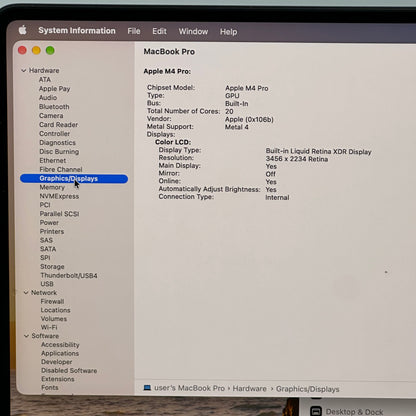Select Camera in the sidebar
This screenshot has width=416, height=416.
point(51,116)
